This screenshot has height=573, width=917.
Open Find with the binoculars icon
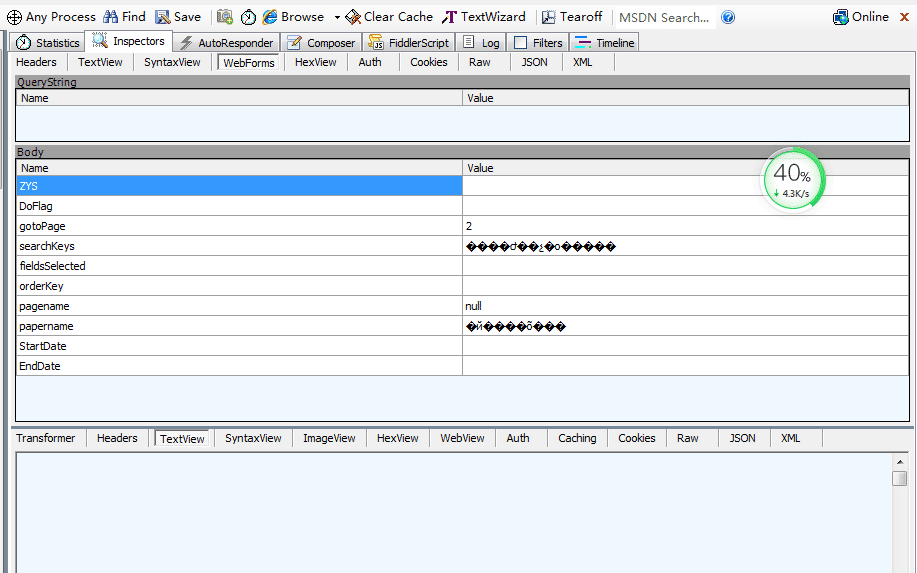[x=110, y=17]
